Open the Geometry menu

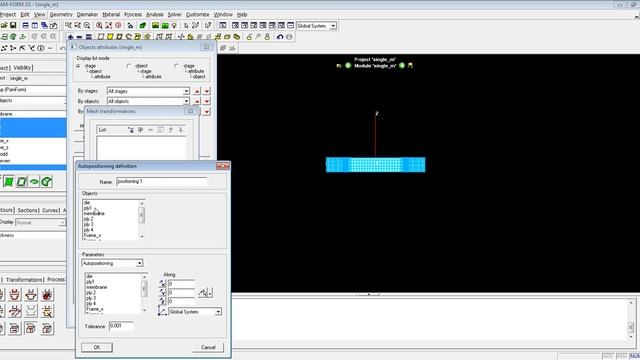click(61, 15)
